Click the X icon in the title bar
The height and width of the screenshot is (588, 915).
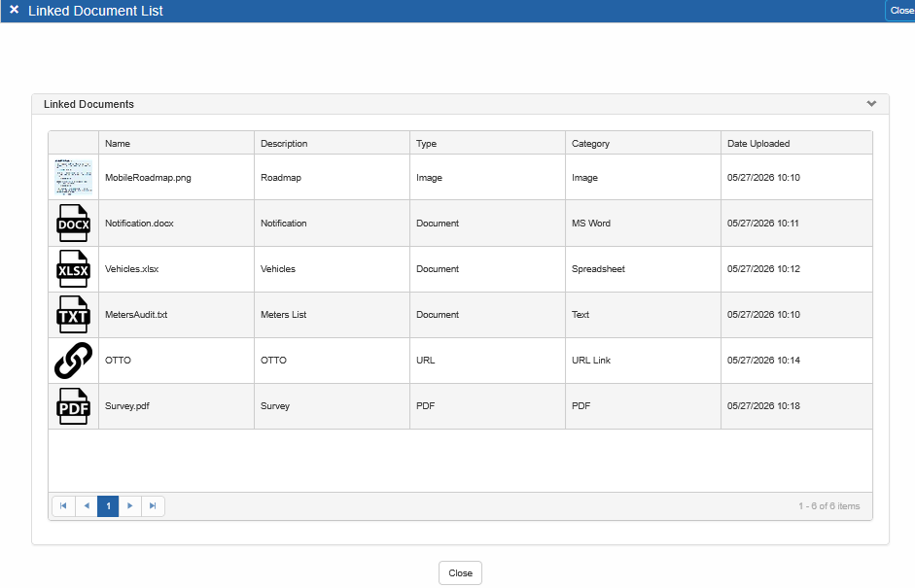click(x=14, y=10)
